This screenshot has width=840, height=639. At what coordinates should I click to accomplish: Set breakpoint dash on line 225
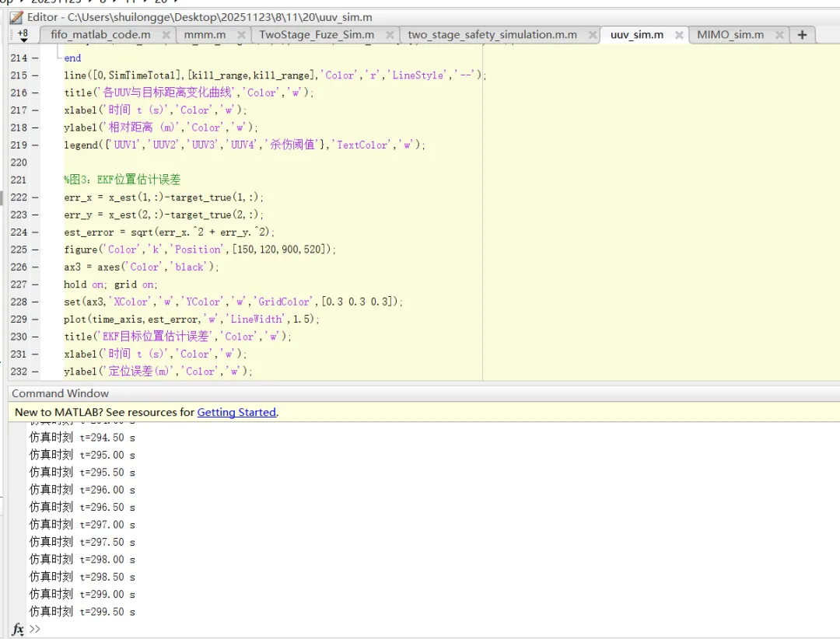pos(35,250)
